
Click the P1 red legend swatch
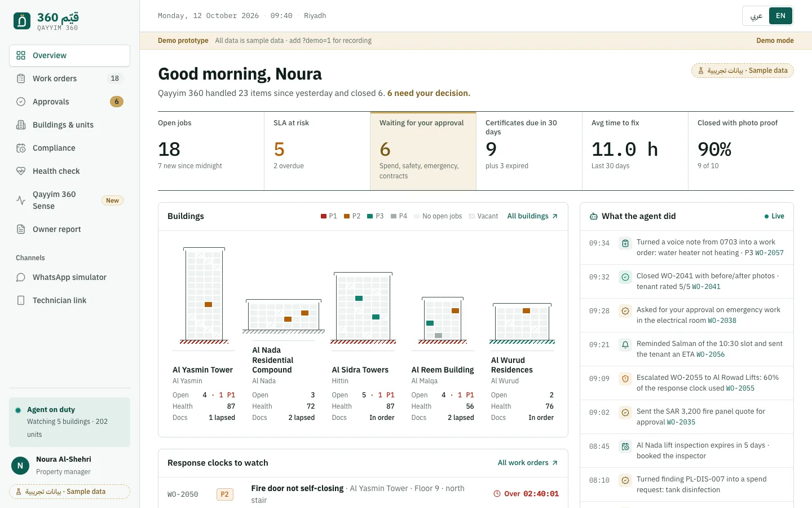324,216
